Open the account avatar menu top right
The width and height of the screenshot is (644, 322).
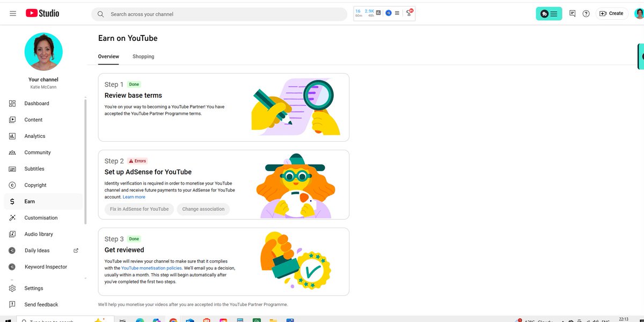pyautogui.click(x=639, y=13)
